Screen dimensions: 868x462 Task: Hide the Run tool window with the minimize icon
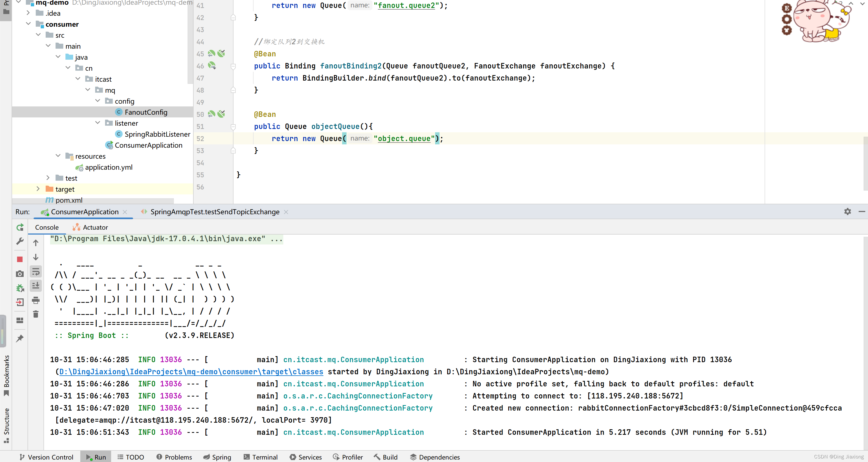pyautogui.click(x=862, y=211)
